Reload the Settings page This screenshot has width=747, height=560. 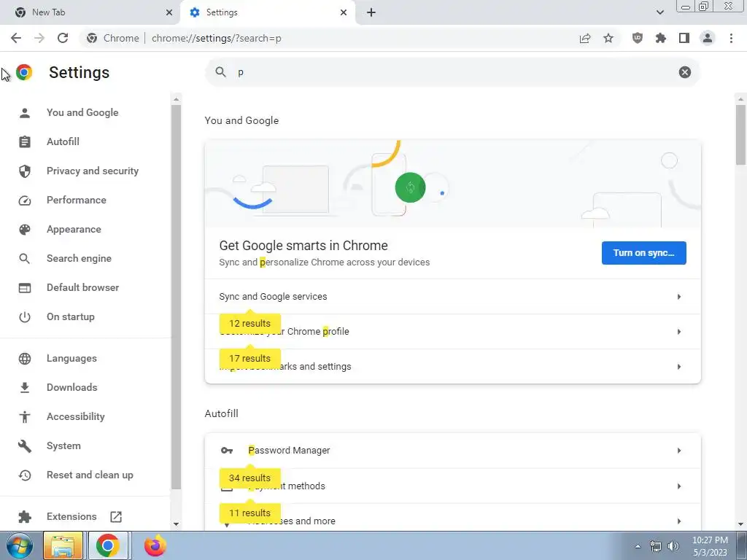pyautogui.click(x=63, y=38)
